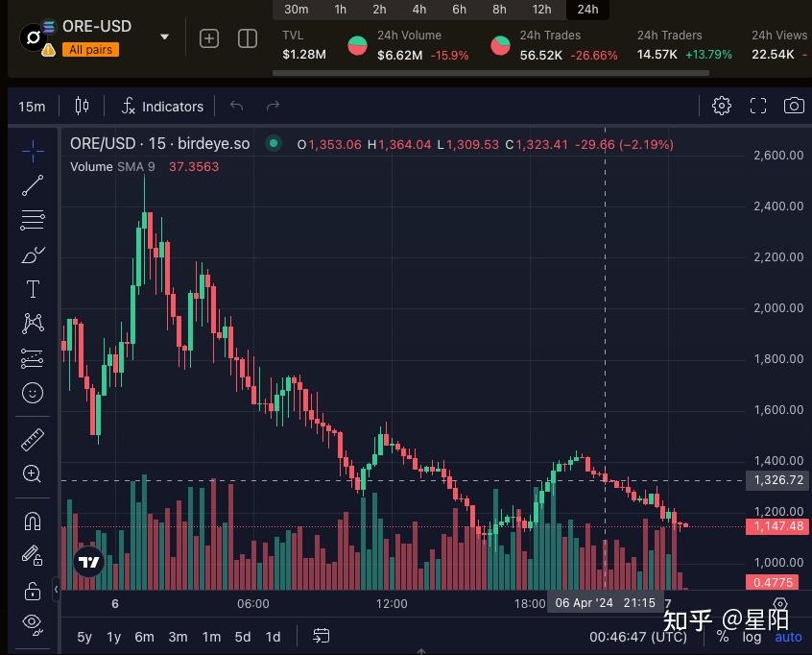Redo the last chart action
This screenshot has height=655, width=812.
[x=273, y=107]
